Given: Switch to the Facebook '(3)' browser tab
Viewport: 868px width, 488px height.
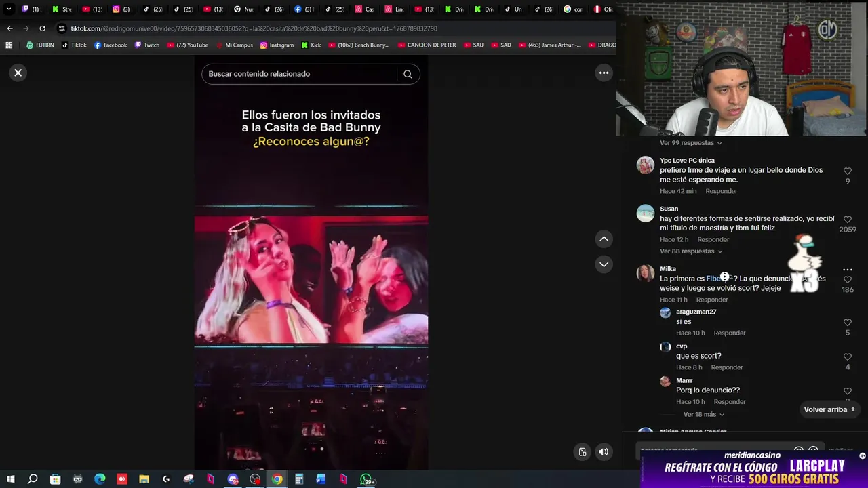Looking at the screenshot, I should (x=303, y=9).
